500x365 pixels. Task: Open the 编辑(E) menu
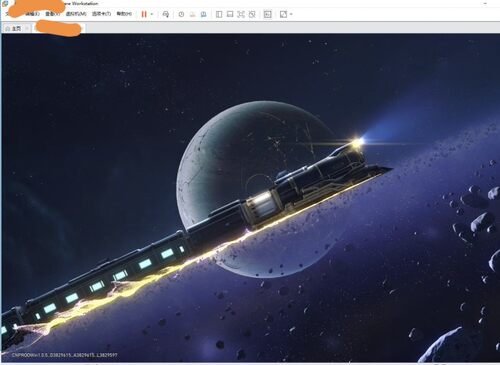32,14
